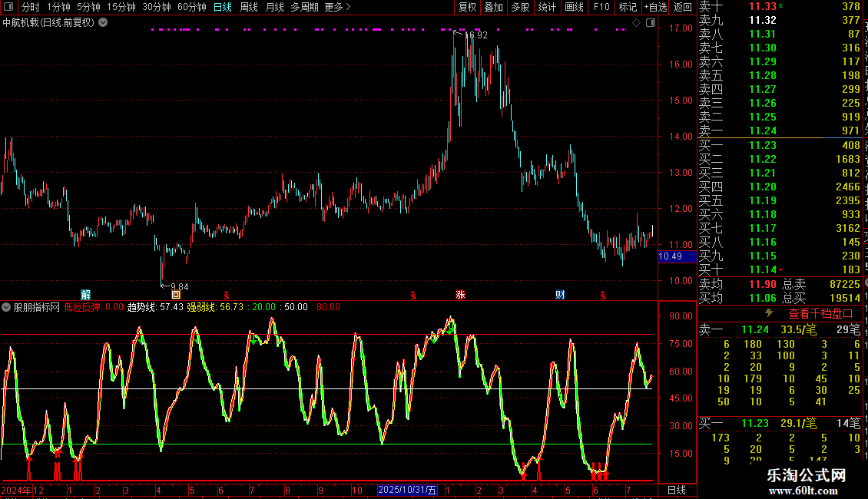Select the 5分钟 period
Viewport: 868px width, 499px height.
click(88, 7)
